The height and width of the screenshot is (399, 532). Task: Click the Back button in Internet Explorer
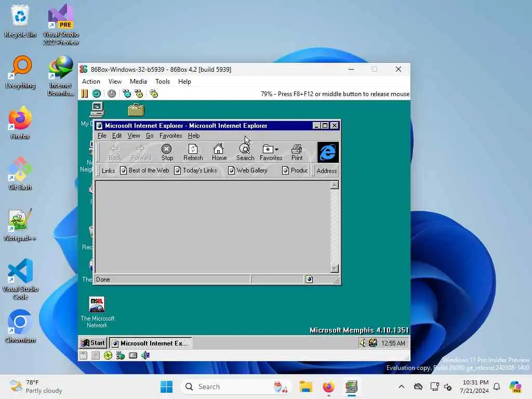[115, 152]
